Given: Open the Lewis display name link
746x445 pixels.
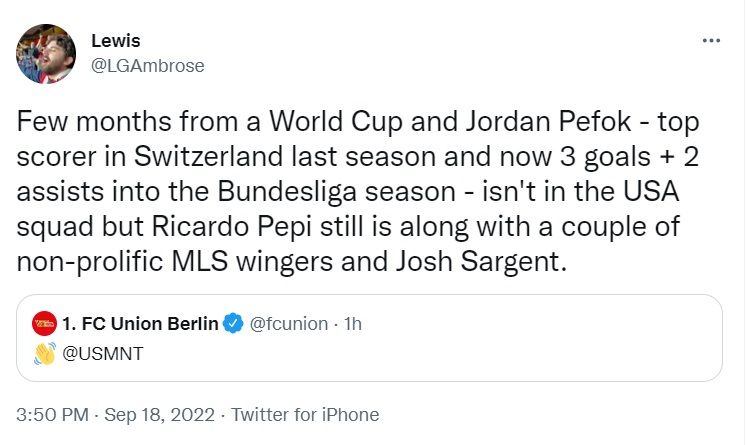Looking at the screenshot, I should (114, 41).
